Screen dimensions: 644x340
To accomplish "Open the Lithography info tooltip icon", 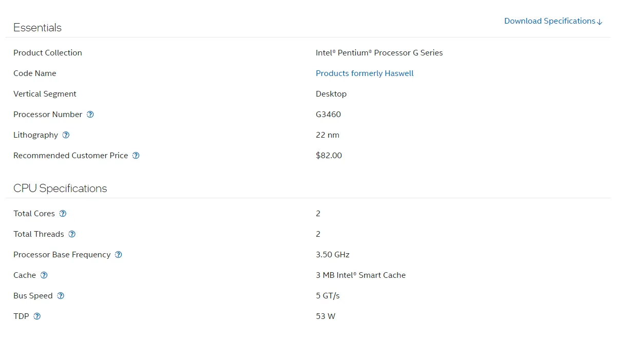I will (x=66, y=135).
